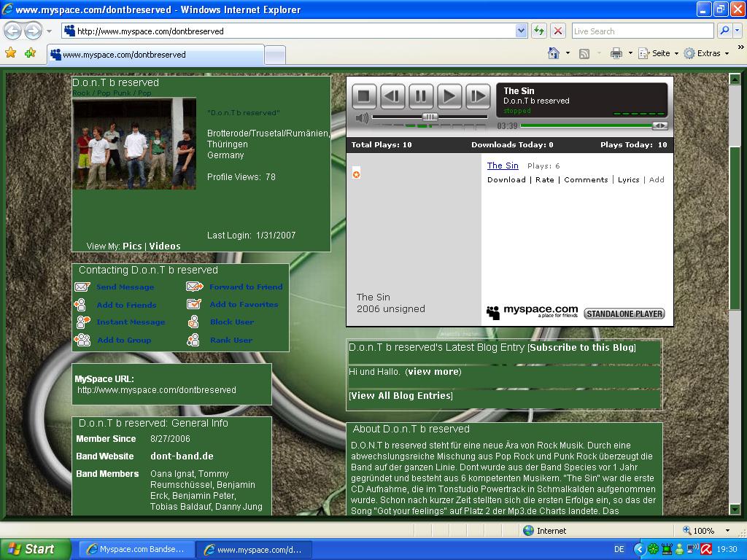Viewport: 747px width, 560px height.
Task: Open Favorites Center star icon
Action: 10,52
